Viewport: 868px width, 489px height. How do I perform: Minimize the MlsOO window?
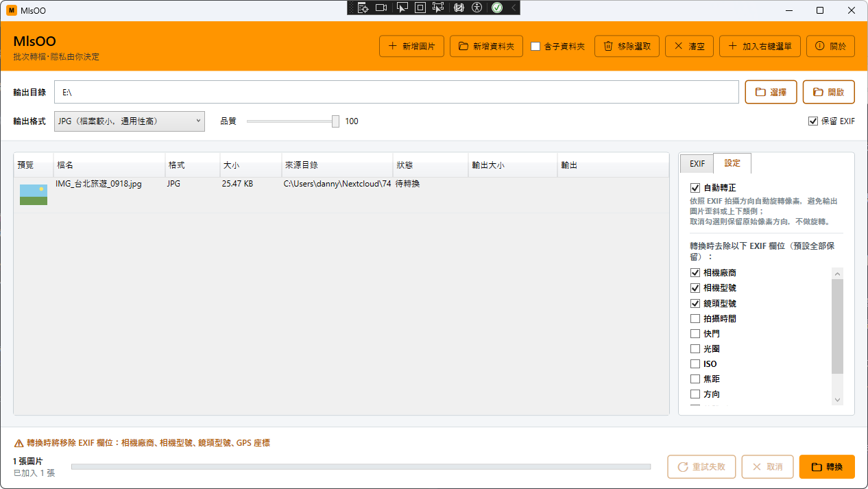788,10
